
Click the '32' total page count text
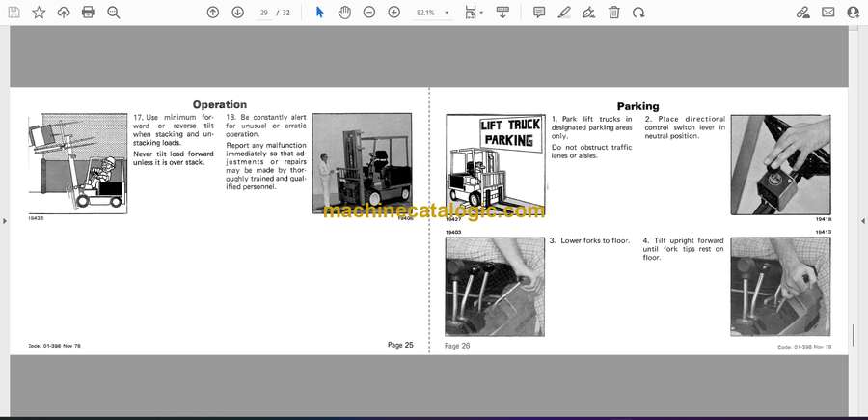[x=286, y=13]
